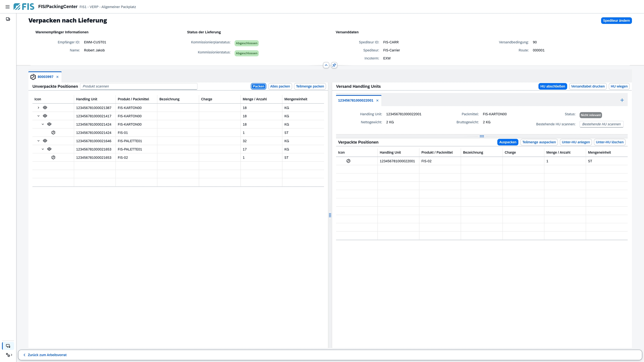Collapse handling unit 123456781000021646 row
Screen dimensions: 644x362
coord(38,141)
